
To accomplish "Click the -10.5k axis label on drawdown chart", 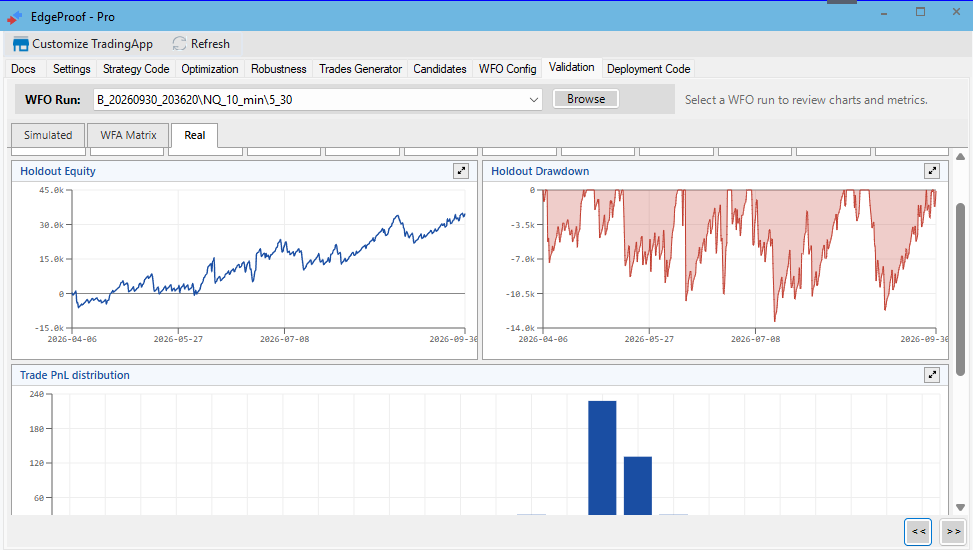I will (520, 294).
